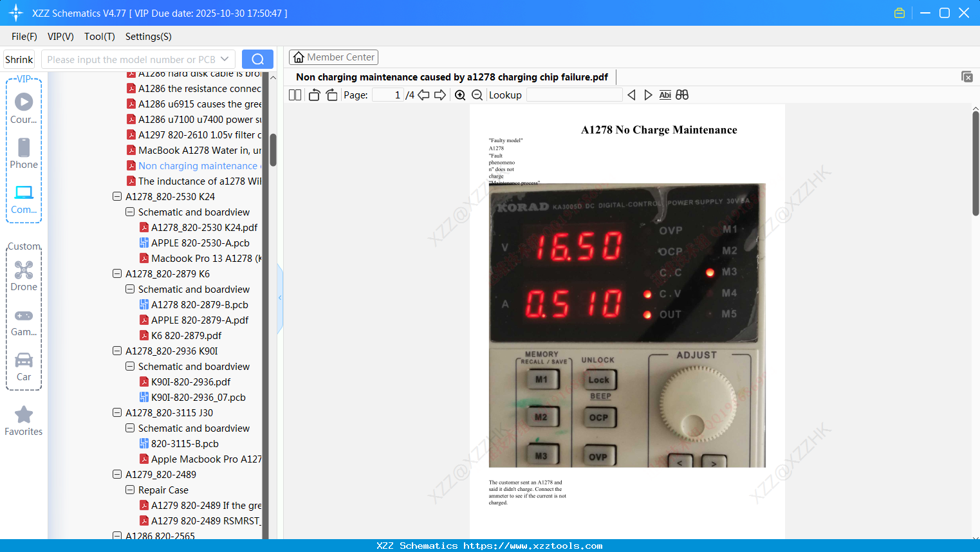Open APPLE 820-2879-A.pdf
The width and height of the screenshot is (980, 552).
pos(199,320)
